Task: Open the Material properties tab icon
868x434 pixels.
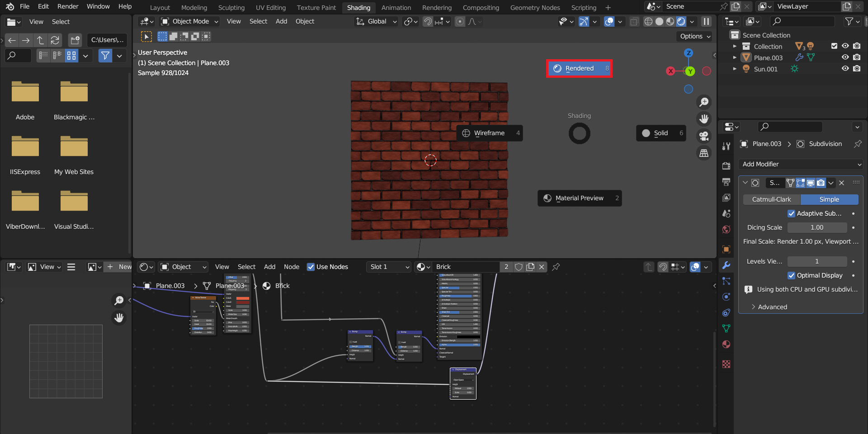Action: pyautogui.click(x=726, y=344)
